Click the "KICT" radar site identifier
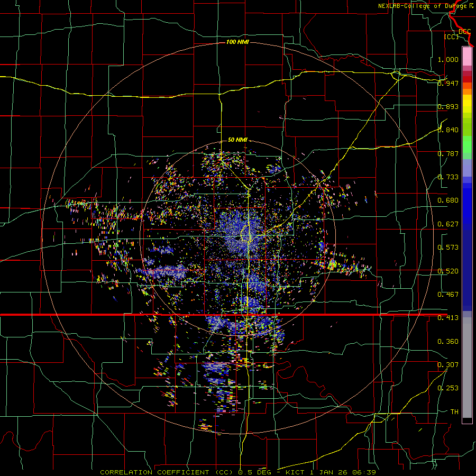The height and width of the screenshot is (476, 476). pyautogui.click(x=295, y=472)
